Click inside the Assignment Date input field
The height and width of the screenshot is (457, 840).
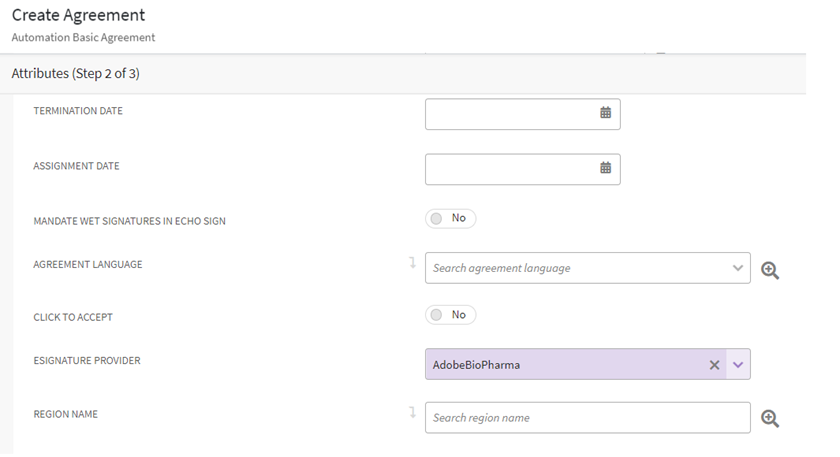click(510, 169)
